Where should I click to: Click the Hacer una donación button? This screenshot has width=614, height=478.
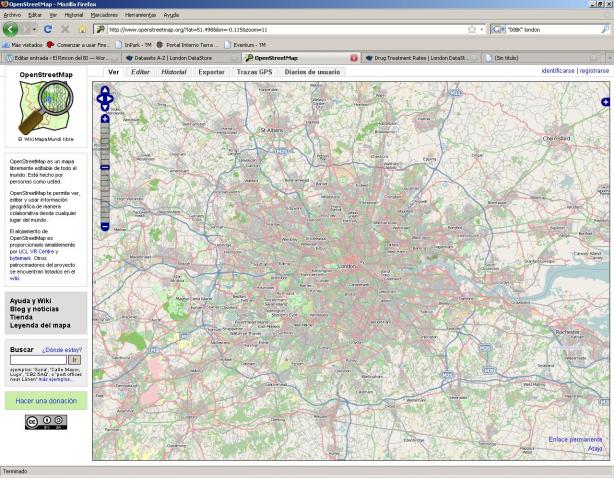(x=45, y=400)
